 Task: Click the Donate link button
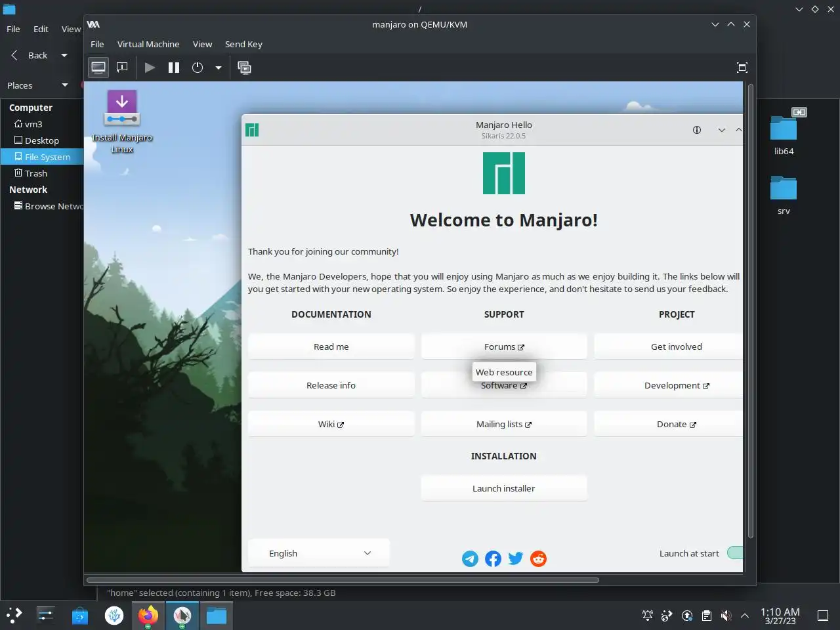point(669,424)
